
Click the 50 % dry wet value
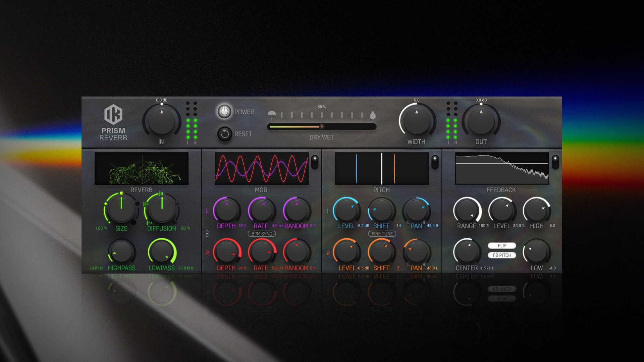(x=322, y=107)
